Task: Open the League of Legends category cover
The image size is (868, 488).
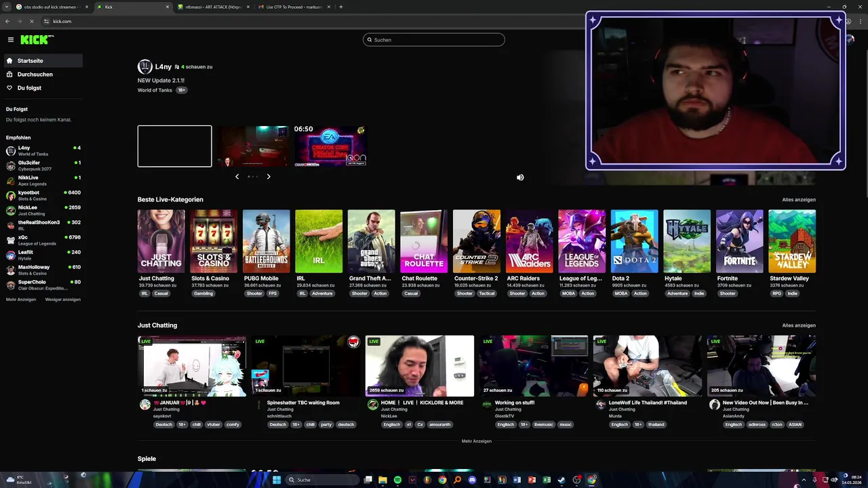Action: [x=582, y=241]
